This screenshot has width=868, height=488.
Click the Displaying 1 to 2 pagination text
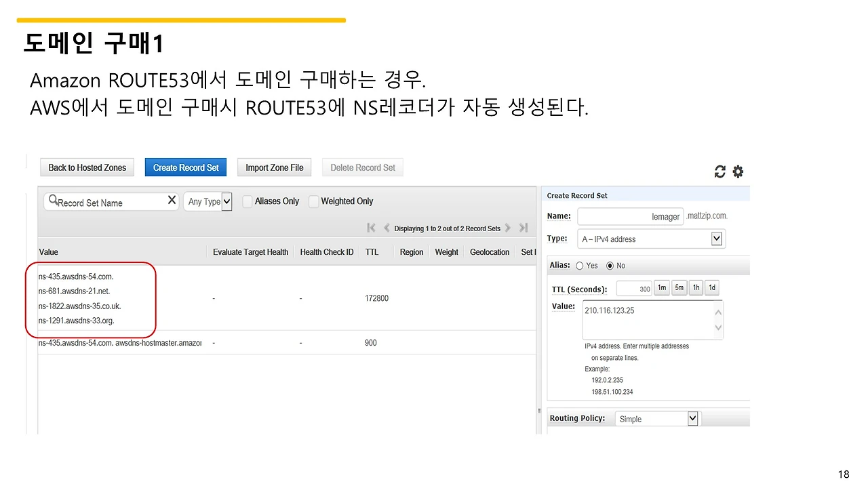pos(448,228)
